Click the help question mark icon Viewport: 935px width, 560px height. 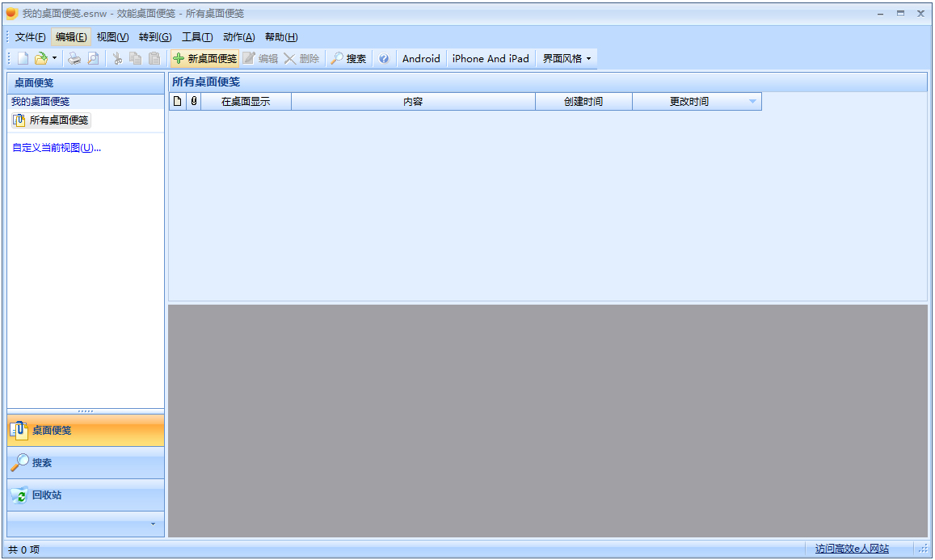pyautogui.click(x=384, y=57)
